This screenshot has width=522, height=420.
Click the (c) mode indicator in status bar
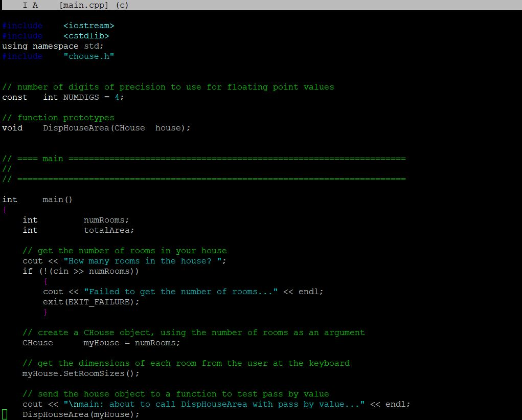tap(121, 5)
